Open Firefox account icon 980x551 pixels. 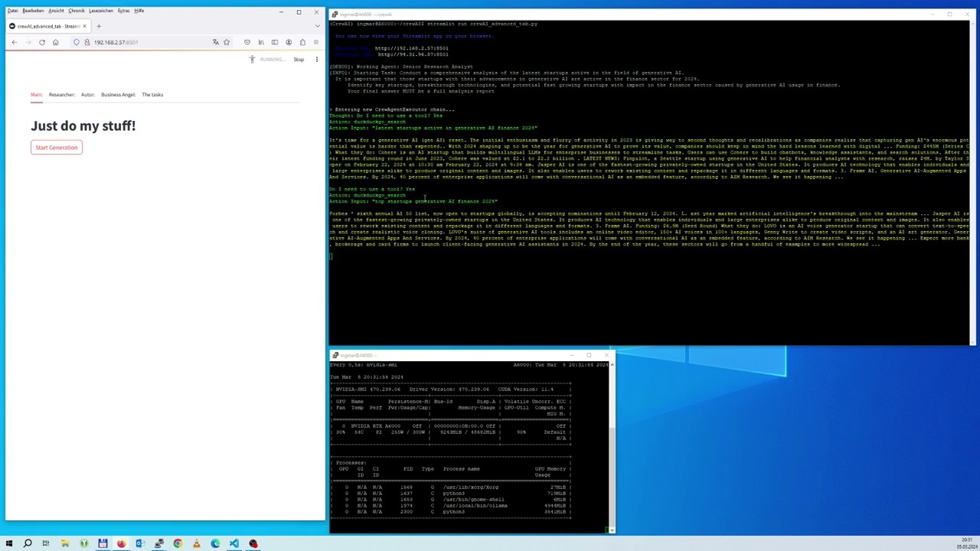[x=289, y=42]
